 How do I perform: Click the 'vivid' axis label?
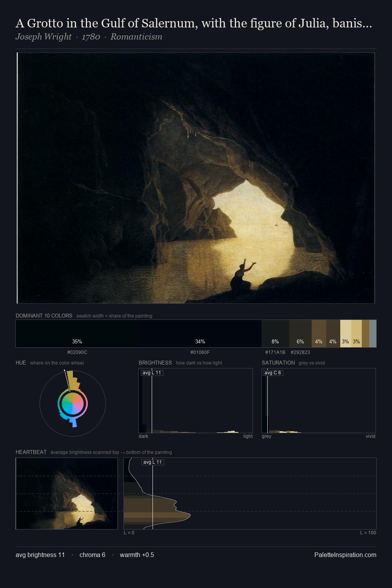point(370,436)
